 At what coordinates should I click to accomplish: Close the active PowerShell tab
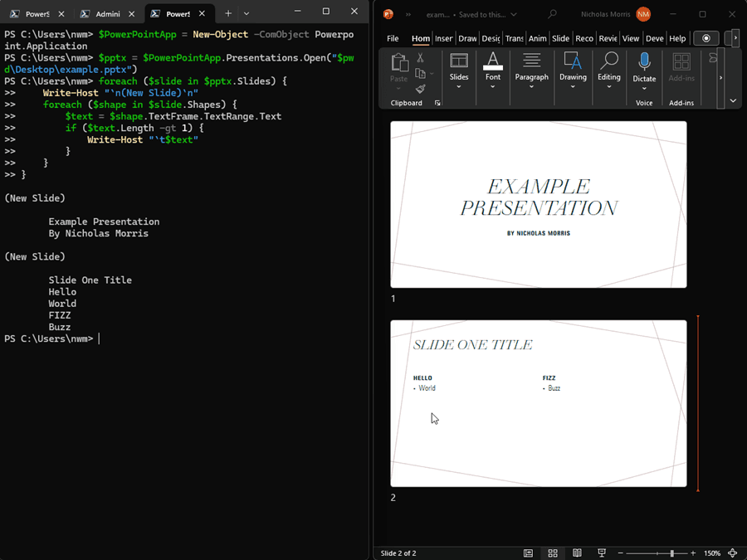click(x=202, y=14)
